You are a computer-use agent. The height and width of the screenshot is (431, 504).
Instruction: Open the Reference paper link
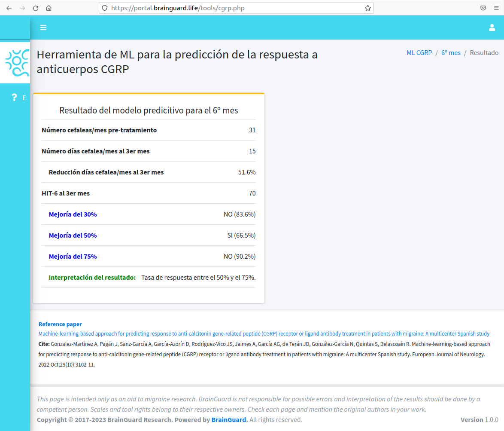click(60, 324)
